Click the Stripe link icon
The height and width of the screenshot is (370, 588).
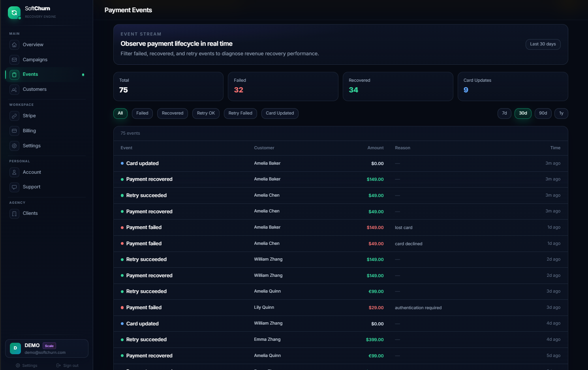coord(14,116)
